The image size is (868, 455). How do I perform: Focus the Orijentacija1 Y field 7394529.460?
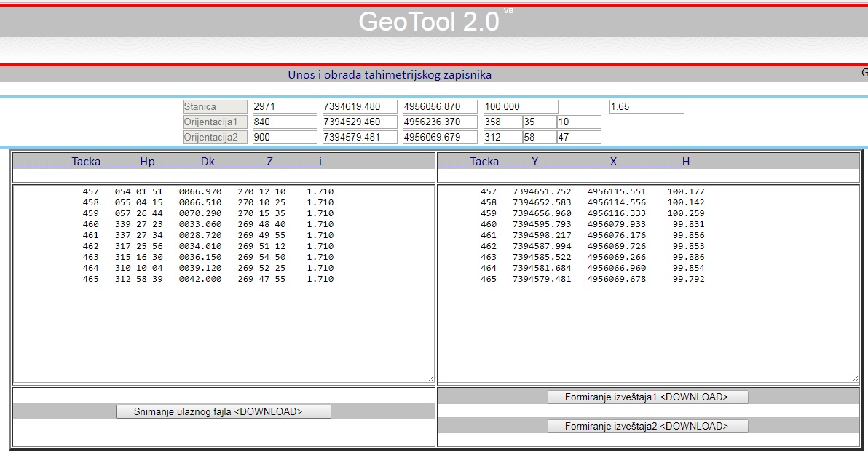coord(360,122)
